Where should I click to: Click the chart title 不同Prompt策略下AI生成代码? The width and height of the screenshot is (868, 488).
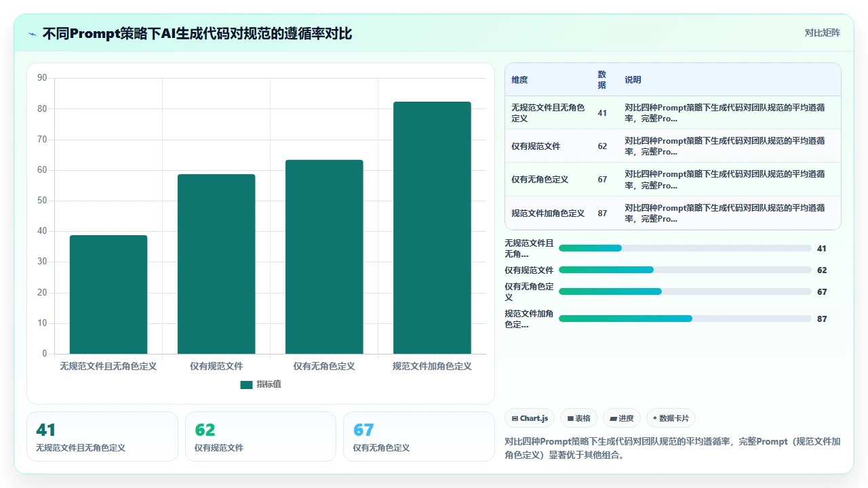point(197,33)
